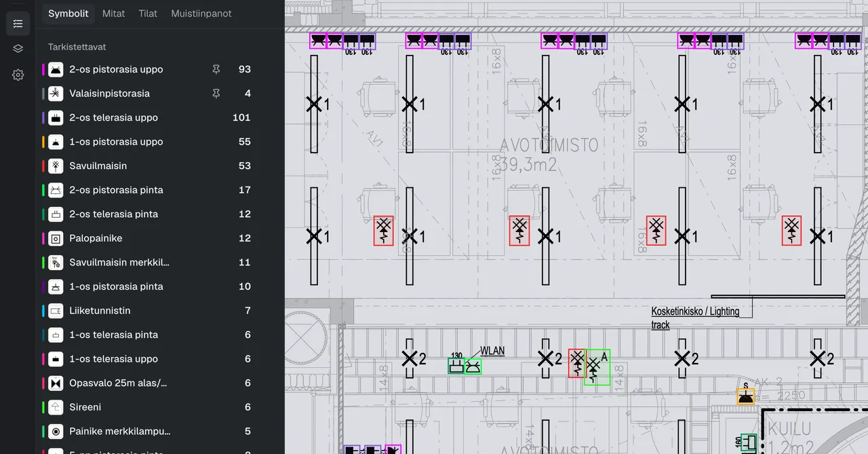Select 2-os telerasia uppo symbol row
This screenshot has height=454, width=868.
146,117
